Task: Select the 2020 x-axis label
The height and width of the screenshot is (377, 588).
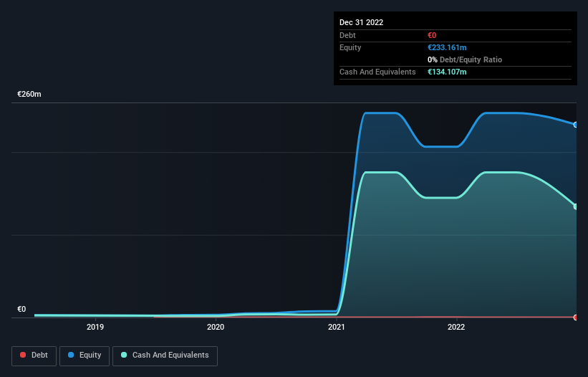Action: coord(216,327)
